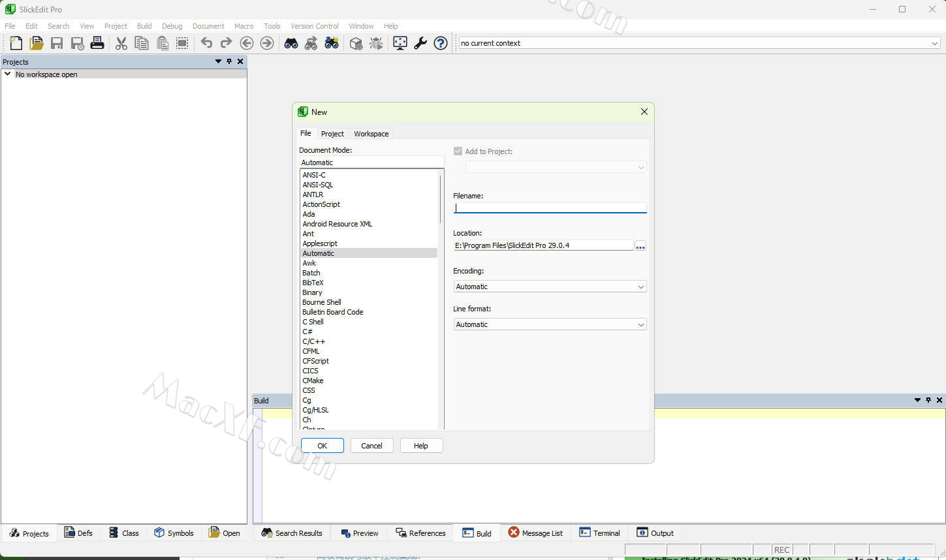Open the Macro menu

tap(244, 26)
